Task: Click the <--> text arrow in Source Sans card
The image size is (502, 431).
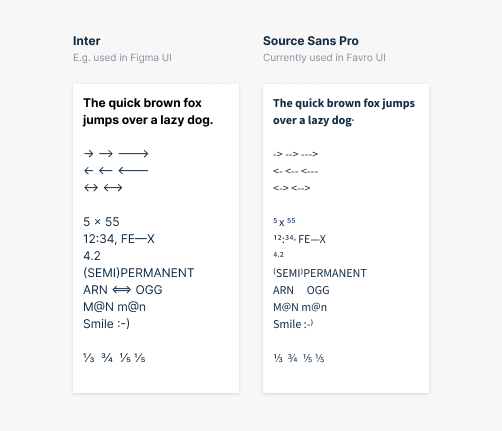Action: tap(301, 188)
